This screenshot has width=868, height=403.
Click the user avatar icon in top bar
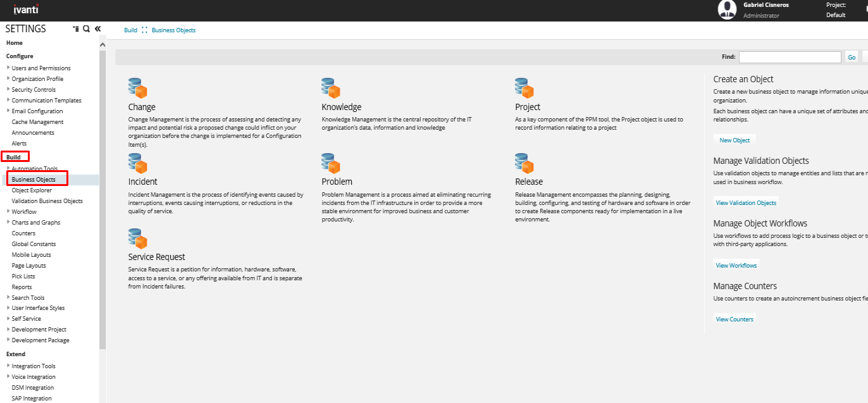727,9
